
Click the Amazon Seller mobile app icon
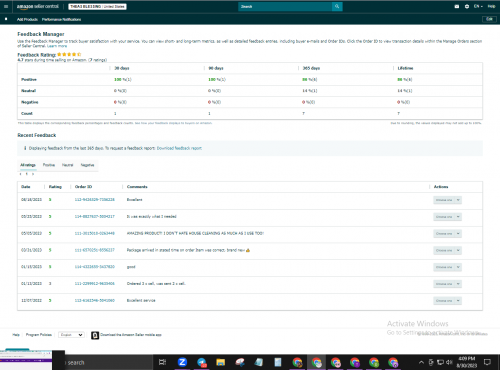click(x=95, y=335)
